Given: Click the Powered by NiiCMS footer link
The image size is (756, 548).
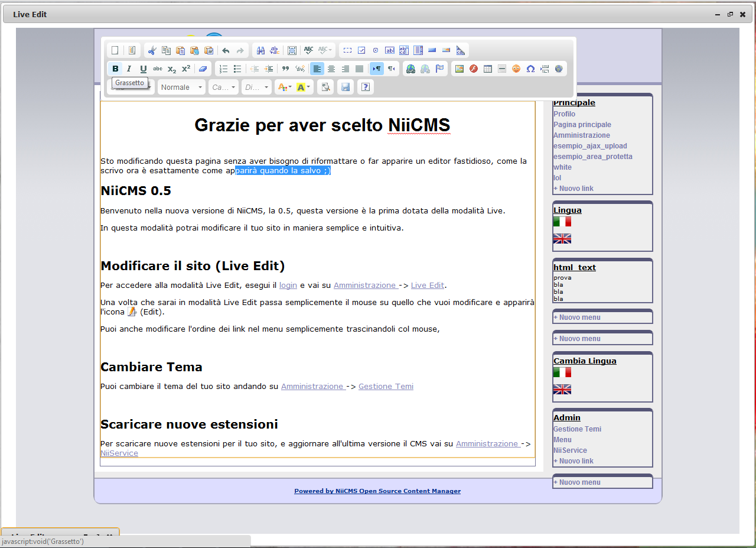Looking at the screenshot, I should (377, 491).
